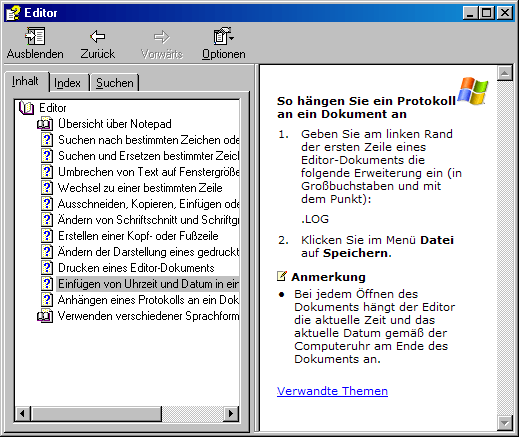Expand Verwenden verschiedener Sprachformate book
Viewport: 519px width, 437px height.
pyautogui.click(x=148, y=316)
